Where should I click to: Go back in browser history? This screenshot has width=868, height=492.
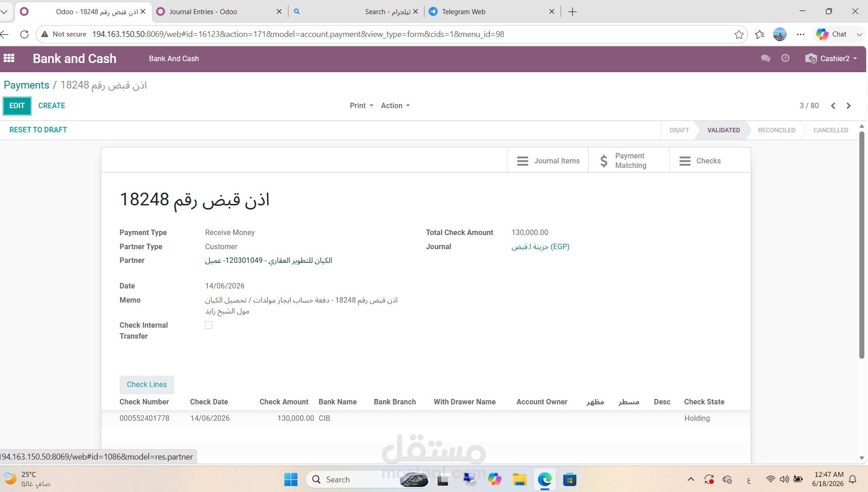pyautogui.click(x=5, y=34)
